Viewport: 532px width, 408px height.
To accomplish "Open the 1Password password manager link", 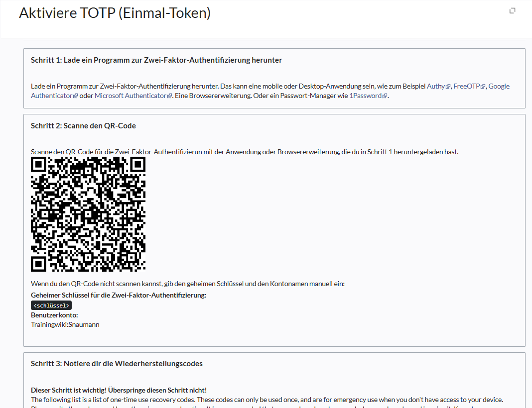I will 365,96.
